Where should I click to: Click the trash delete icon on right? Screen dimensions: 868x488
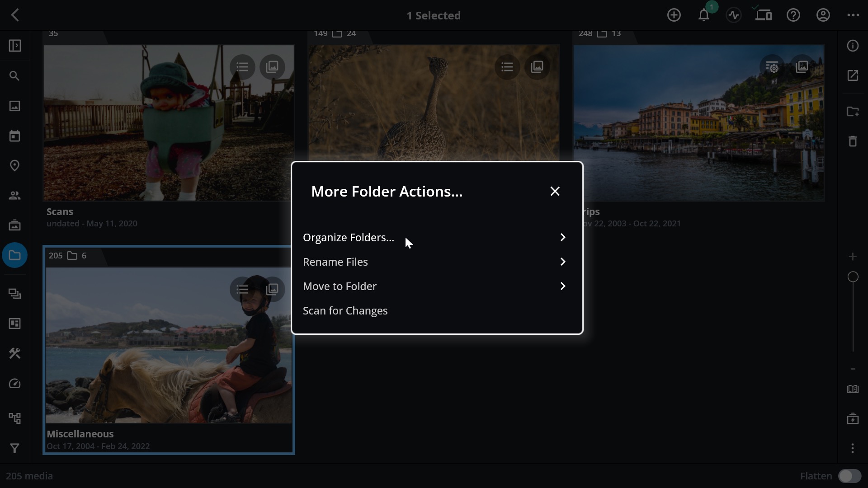click(x=853, y=141)
